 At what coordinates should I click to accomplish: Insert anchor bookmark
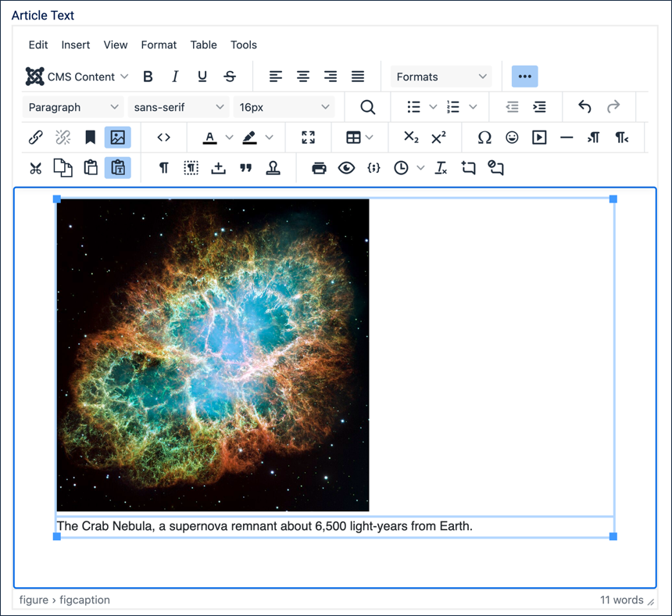pyautogui.click(x=90, y=138)
